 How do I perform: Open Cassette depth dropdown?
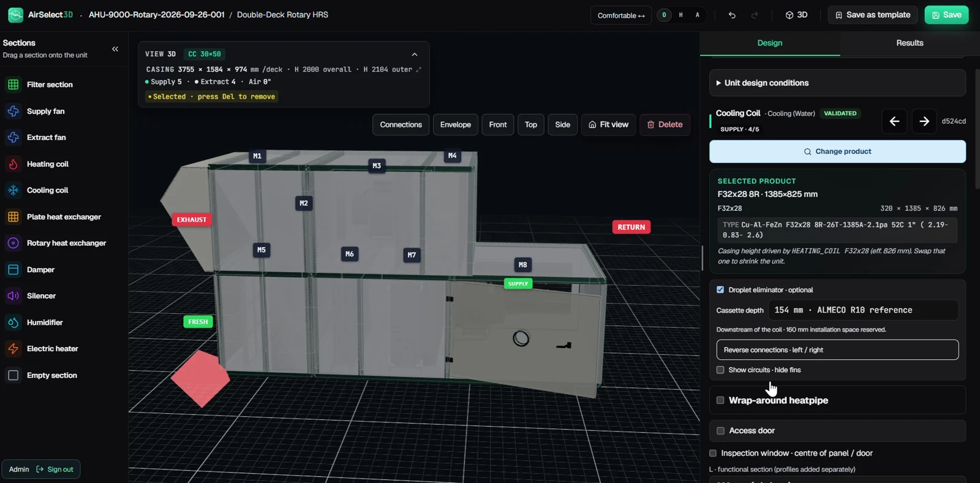coord(863,310)
